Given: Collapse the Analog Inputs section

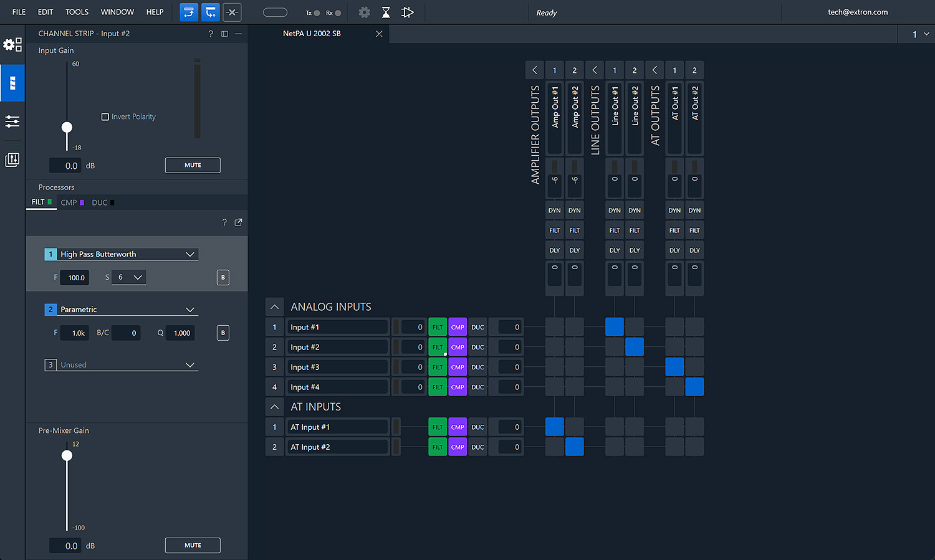Looking at the screenshot, I should pyautogui.click(x=274, y=307).
